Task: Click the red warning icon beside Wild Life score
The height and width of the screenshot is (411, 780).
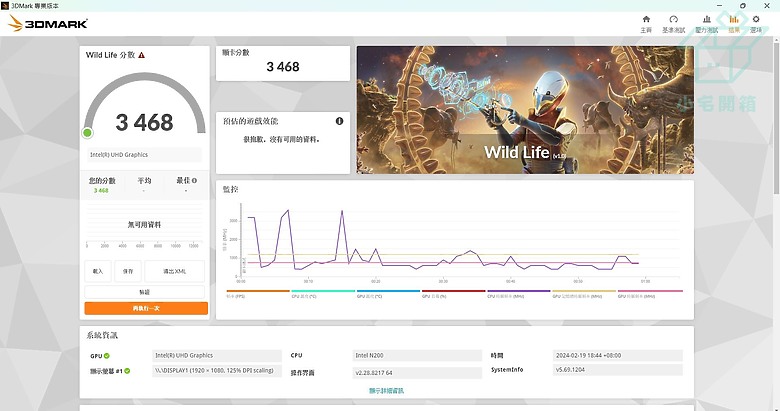Action: [142, 55]
